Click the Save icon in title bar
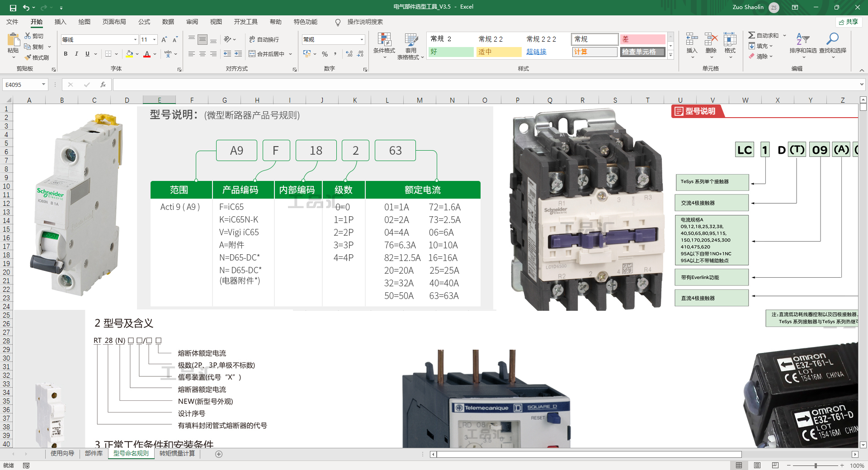 (x=13, y=7)
